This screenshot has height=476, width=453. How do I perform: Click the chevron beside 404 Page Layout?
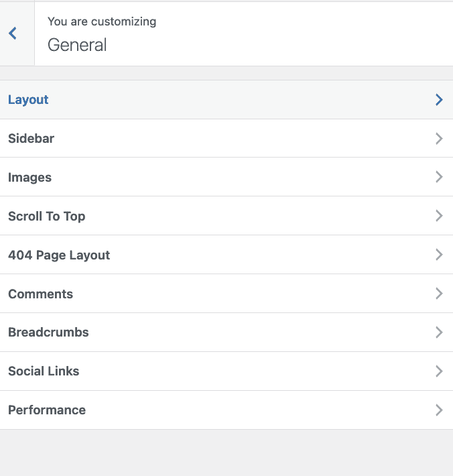coord(439,255)
